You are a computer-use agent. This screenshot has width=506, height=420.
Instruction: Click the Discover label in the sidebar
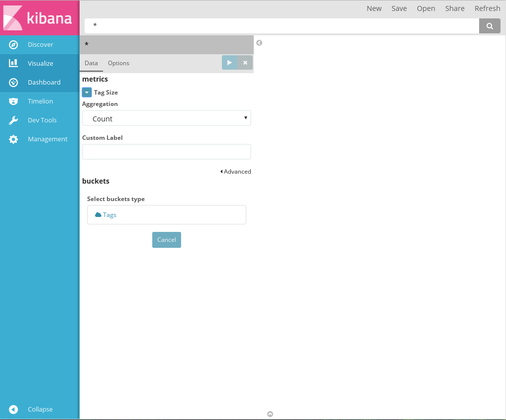pyautogui.click(x=40, y=45)
